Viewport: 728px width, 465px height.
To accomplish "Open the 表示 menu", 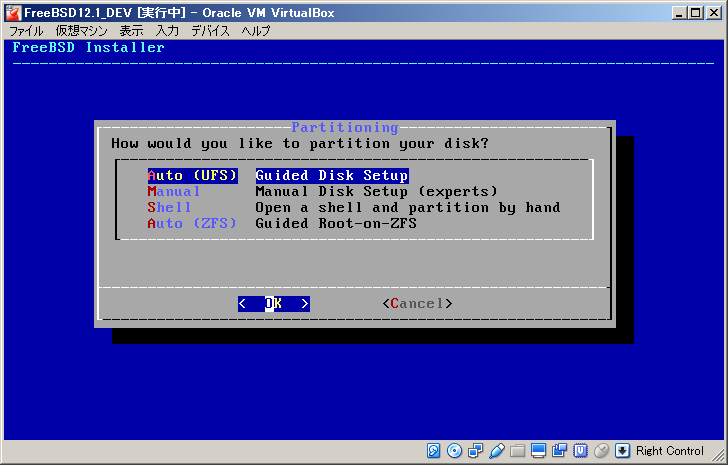I will [131, 31].
